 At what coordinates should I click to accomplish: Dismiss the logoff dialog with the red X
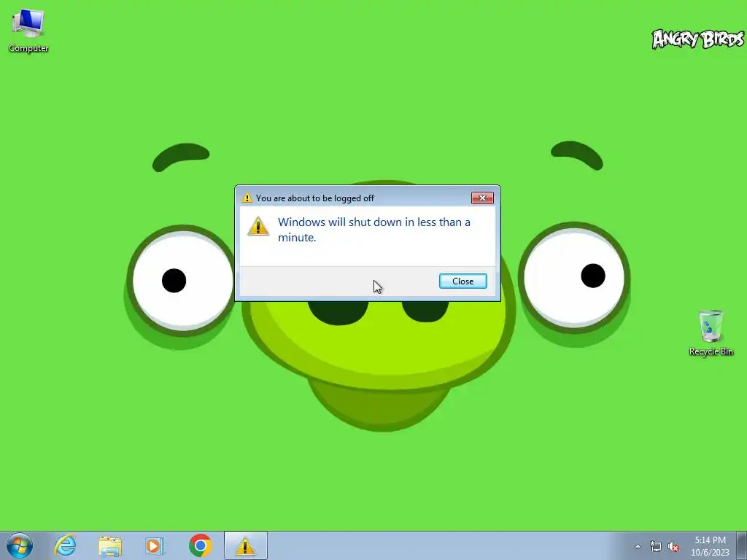coord(482,198)
